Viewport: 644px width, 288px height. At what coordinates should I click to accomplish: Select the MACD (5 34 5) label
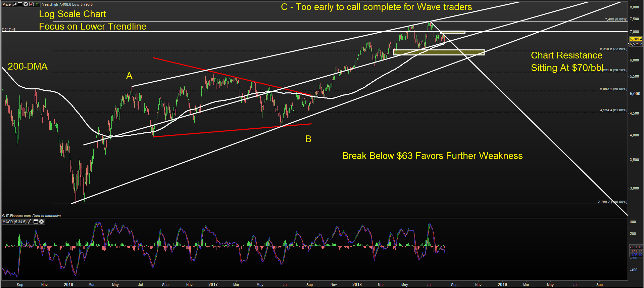[x=14, y=222]
